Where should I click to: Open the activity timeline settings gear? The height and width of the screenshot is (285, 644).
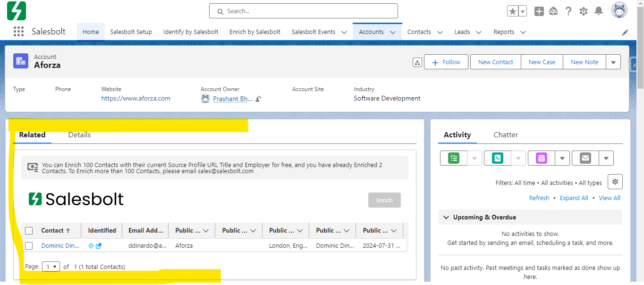(x=615, y=182)
